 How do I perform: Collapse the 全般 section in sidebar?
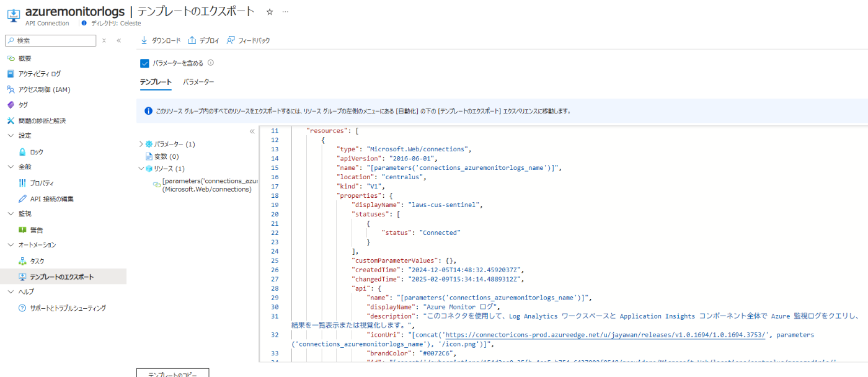pyautogui.click(x=11, y=167)
